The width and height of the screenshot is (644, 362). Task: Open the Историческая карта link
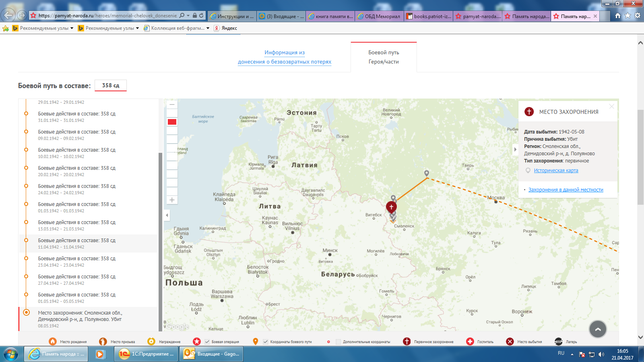pos(556,171)
